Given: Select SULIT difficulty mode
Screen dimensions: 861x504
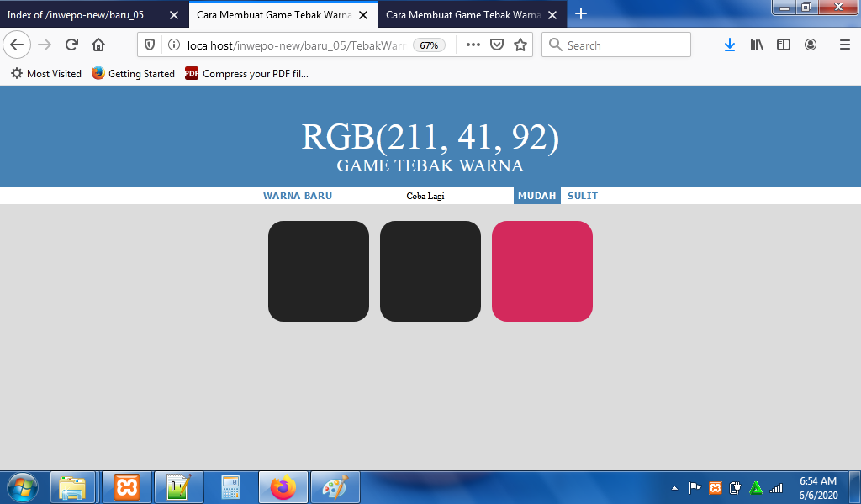Looking at the screenshot, I should [583, 196].
